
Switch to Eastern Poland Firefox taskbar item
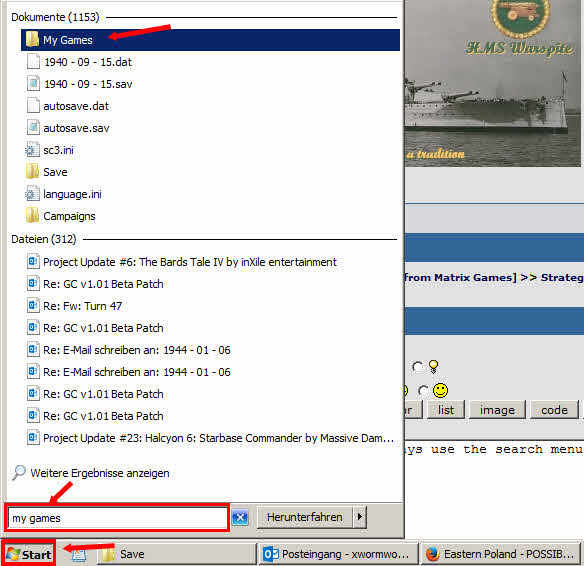click(x=501, y=554)
